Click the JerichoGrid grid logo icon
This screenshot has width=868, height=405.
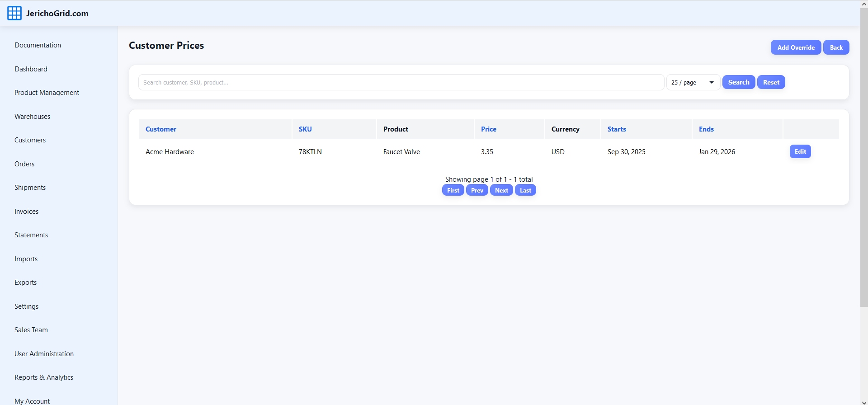coord(14,14)
